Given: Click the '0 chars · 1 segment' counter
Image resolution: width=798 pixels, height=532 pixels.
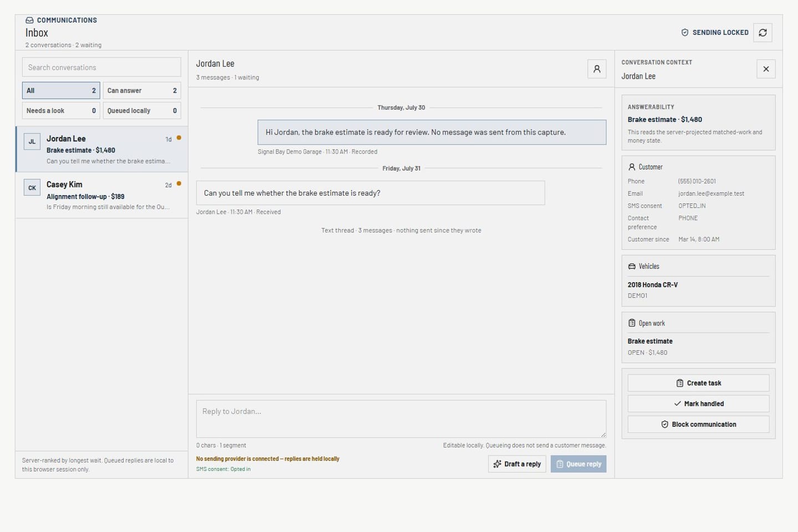Looking at the screenshot, I should [221, 446].
